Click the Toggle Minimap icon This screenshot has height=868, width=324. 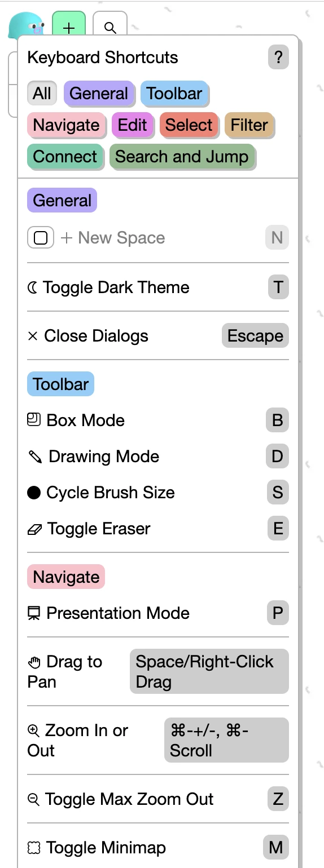[34, 848]
